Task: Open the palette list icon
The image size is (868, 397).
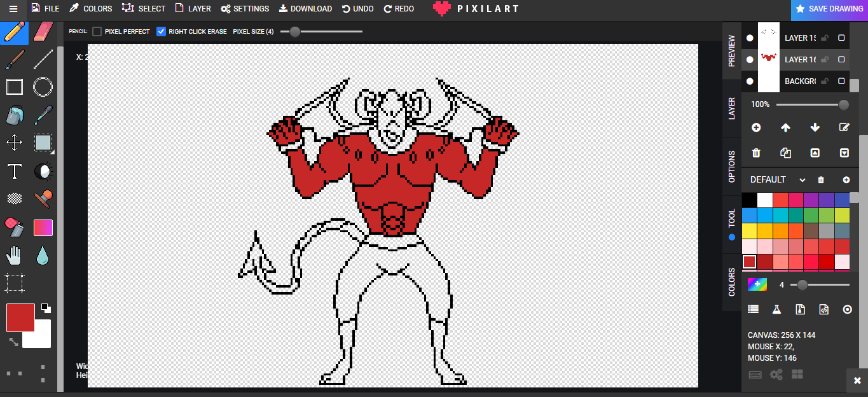Action: (754, 309)
